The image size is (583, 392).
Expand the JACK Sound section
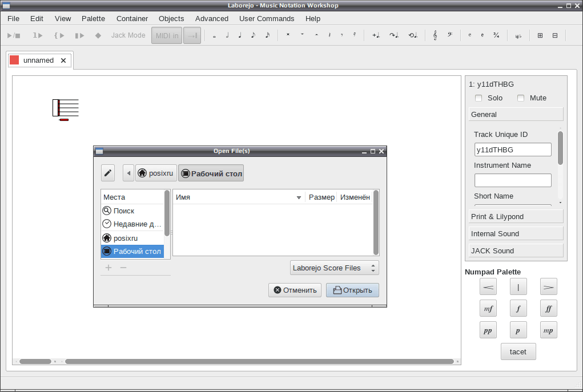point(516,251)
